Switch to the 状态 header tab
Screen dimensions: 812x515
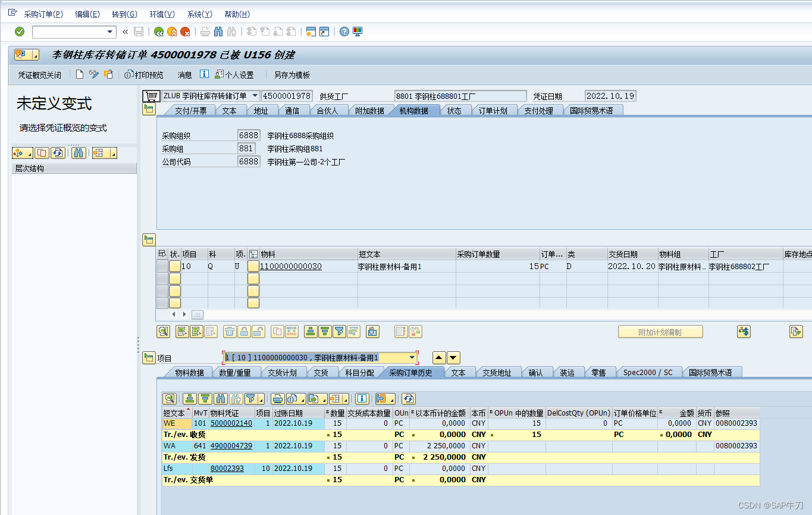[454, 111]
